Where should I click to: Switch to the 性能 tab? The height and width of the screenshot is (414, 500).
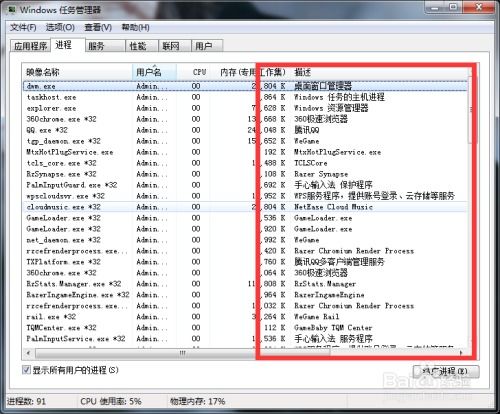[x=142, y=46]
